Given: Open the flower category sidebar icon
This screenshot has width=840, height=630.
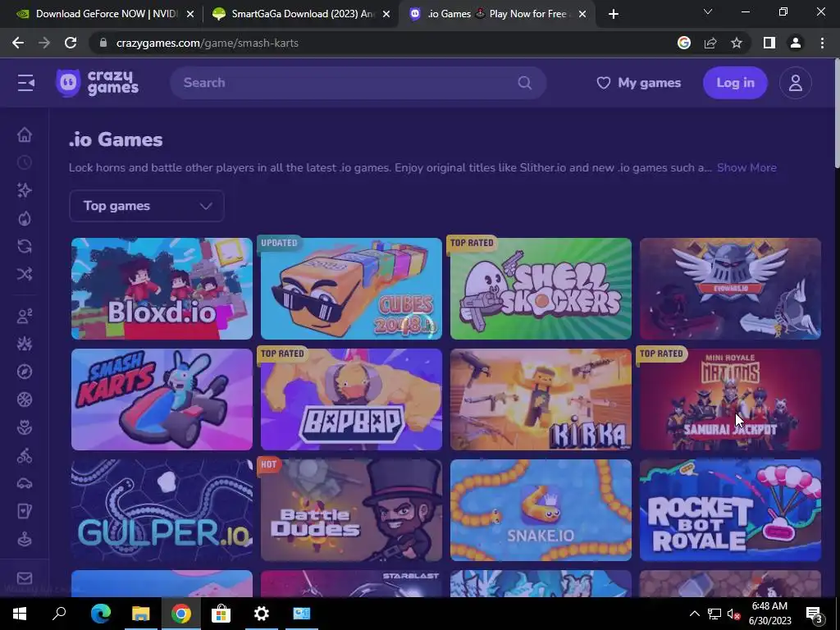Looking at the screenshot, I should click(25, 427).
